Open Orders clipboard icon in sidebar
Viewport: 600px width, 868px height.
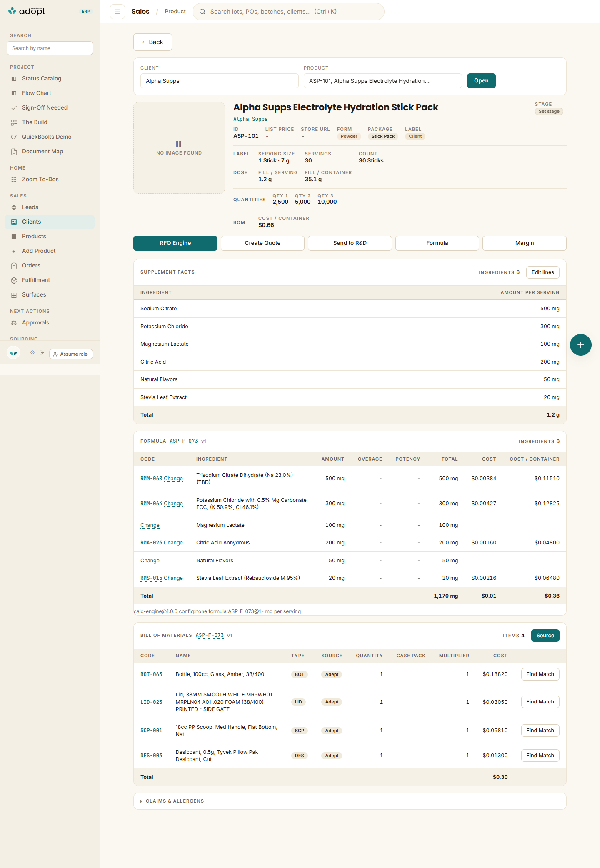coord(14,266)
